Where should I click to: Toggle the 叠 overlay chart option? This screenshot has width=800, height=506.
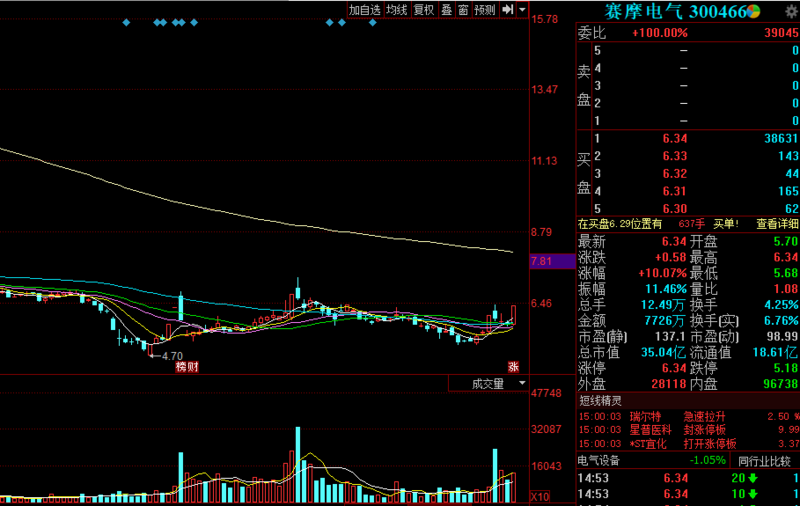[446, 9]
